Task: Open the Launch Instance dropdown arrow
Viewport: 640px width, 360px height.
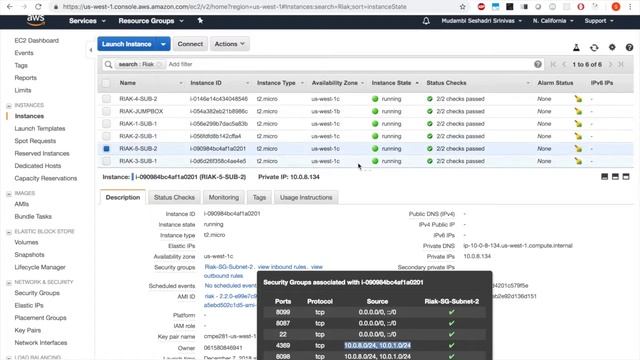Action: [x=163, y=44]
